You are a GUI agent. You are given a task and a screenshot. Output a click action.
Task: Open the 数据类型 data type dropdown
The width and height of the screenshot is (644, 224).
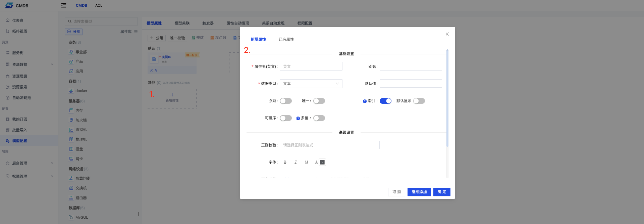coord(311,84)
